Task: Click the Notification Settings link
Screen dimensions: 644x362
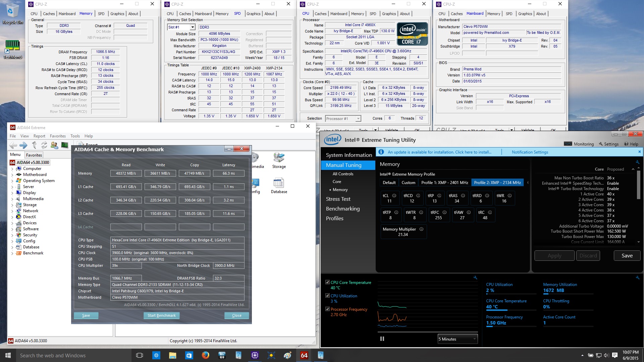Action: tap(530, 152)
